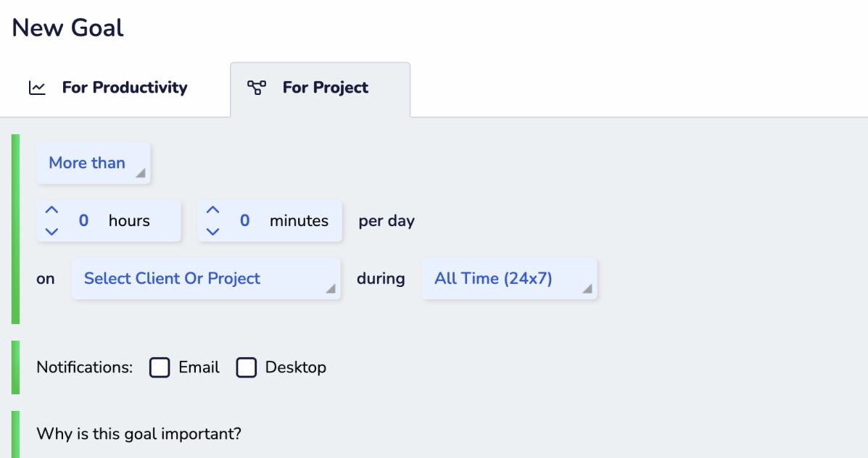Increase hours using the up chevron

[51, 209]
